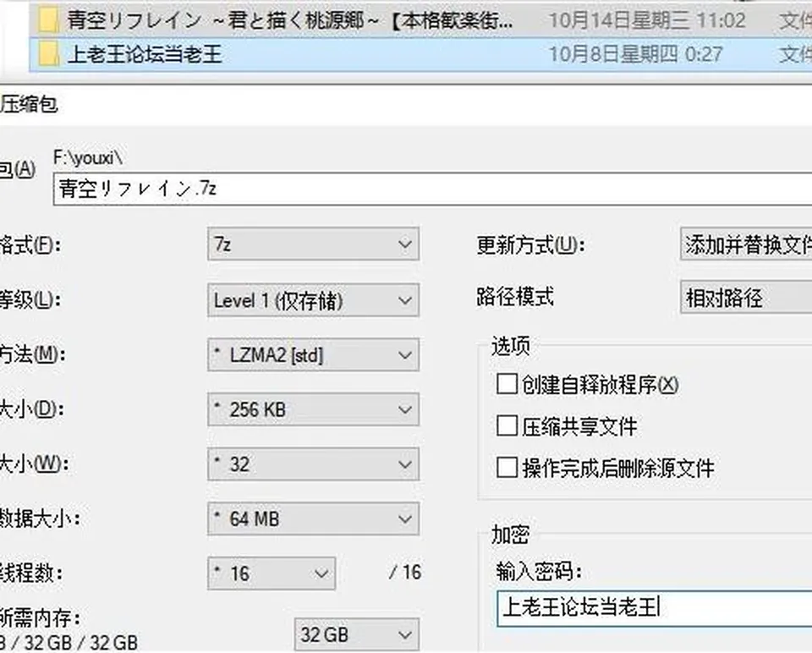Image resolution: width=812 pixels, height=653 pixels.
Task: Select folder name 上老王论坛当老王 in file list
Action: pyautogui.click(x=145, y=54)
